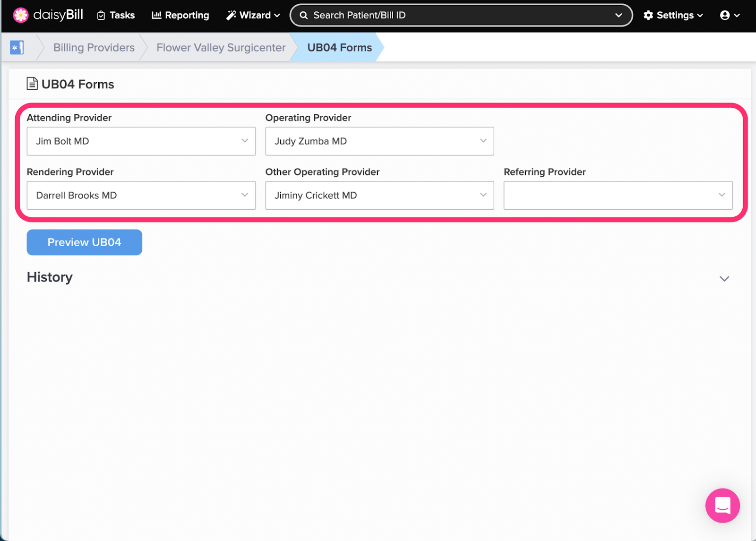This screenshot has width=756, height=541.
Task: Expand the History section chevron
Action: (724, 279)
